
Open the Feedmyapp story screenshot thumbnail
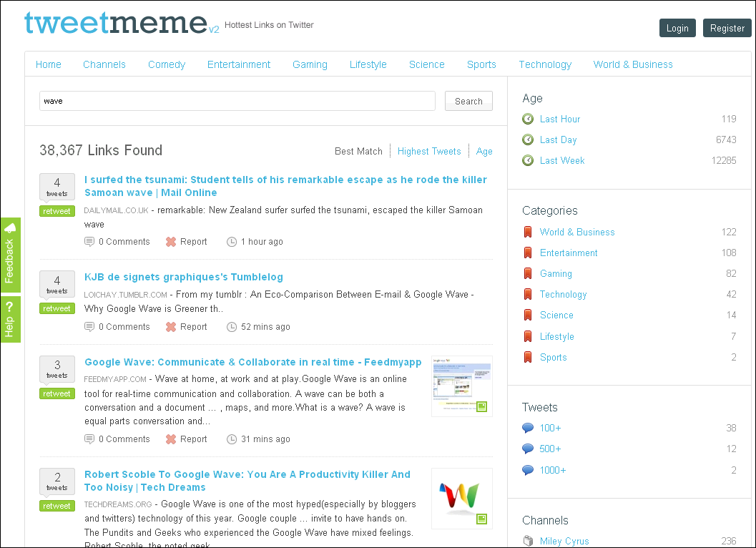pos(462,386)
